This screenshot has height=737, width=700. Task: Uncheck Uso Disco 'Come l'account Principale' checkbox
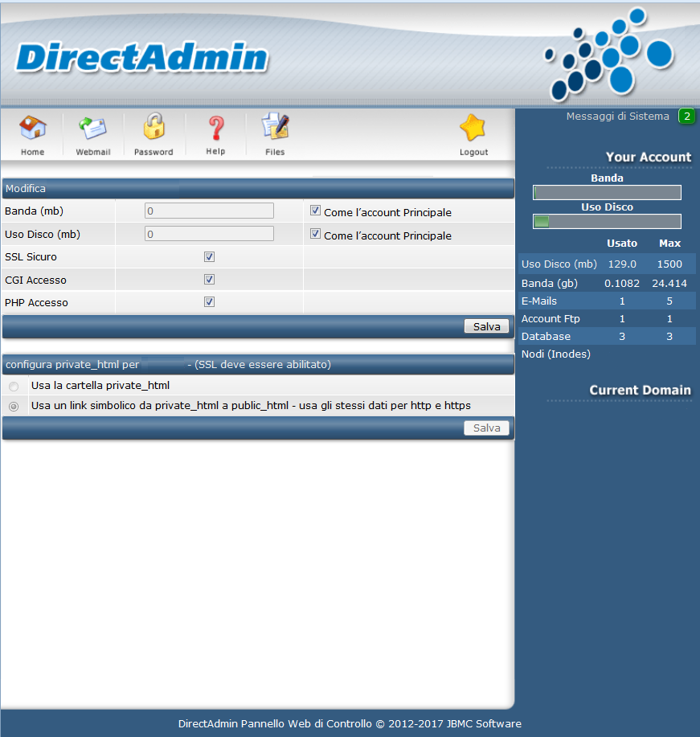316,235
